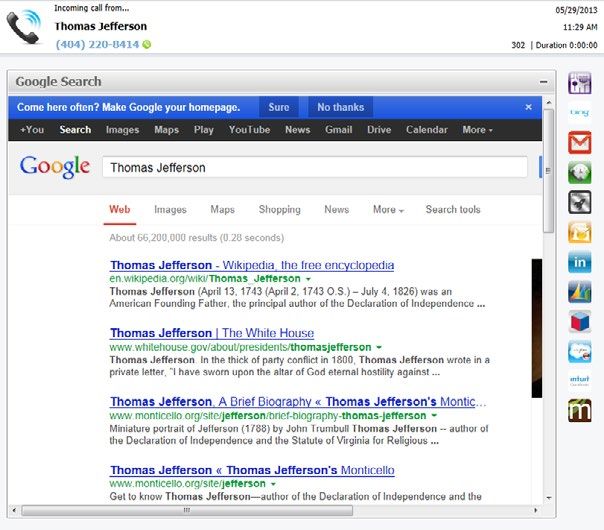Expand dropdown arrow next to en.wikipedia.org URL
The height and width of the screenshot is (530, 604).
click(308, 279)
